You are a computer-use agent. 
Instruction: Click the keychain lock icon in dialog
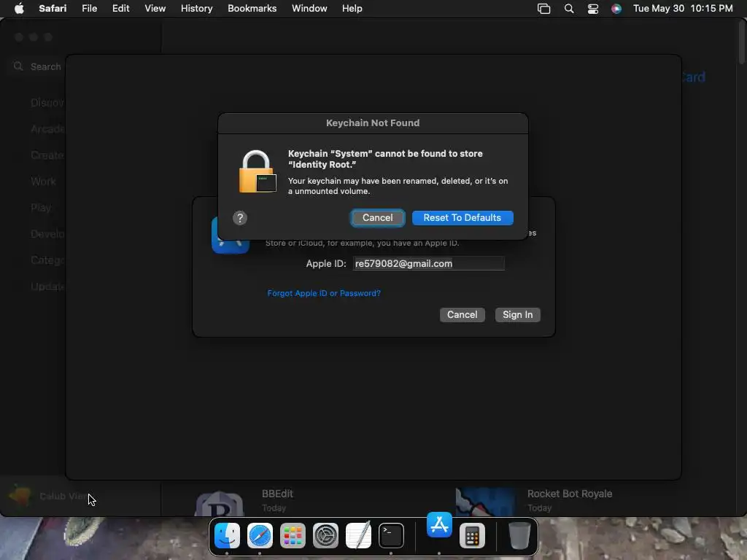point(258,172)
